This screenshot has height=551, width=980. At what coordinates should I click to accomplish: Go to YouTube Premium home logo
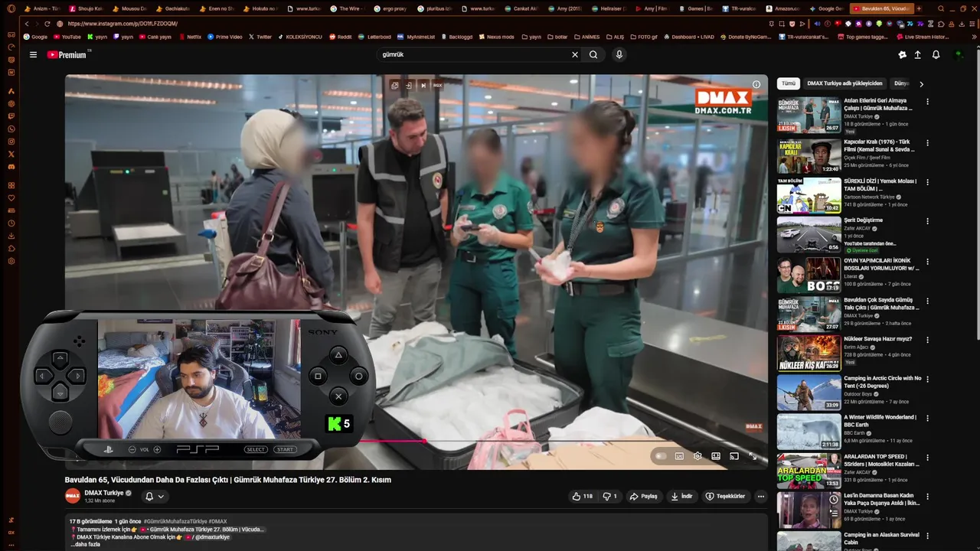click(69, 54)
